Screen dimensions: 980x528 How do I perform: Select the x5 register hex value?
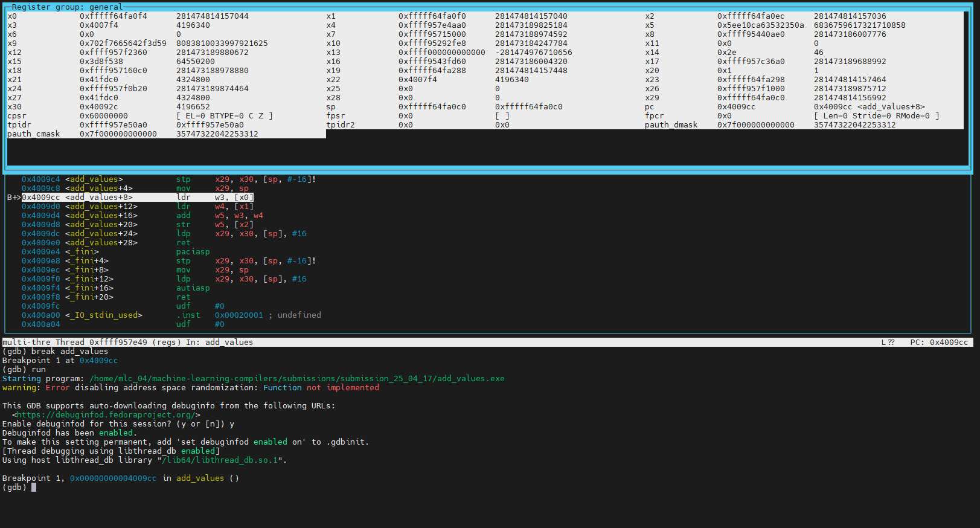(x=761, y=25)
